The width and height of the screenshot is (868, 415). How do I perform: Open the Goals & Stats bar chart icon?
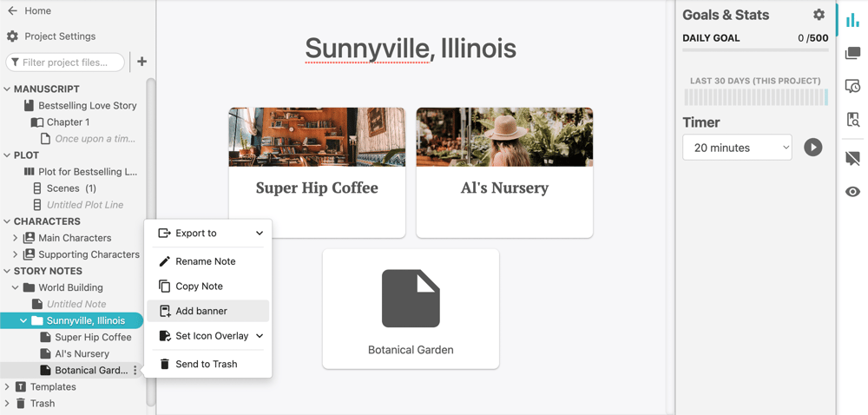[x=853, y=21]
